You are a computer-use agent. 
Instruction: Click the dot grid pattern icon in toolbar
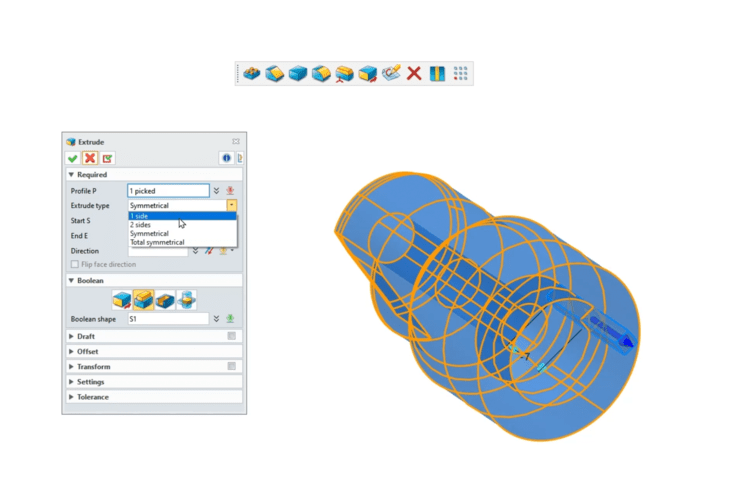coord(460,73)
